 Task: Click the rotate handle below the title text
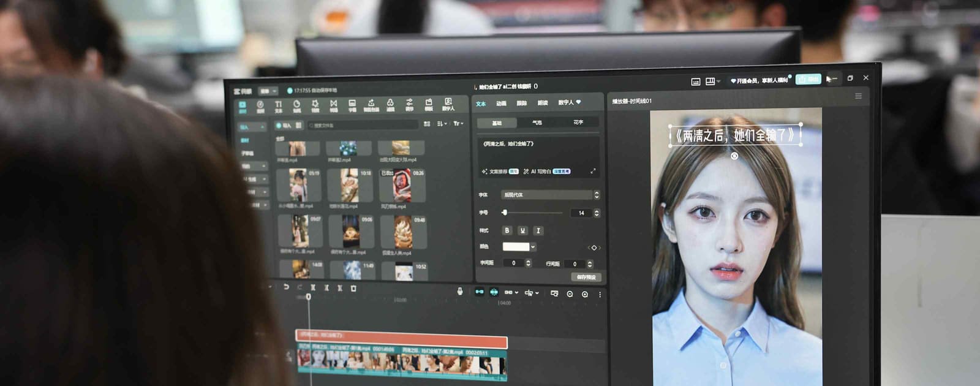734,156
